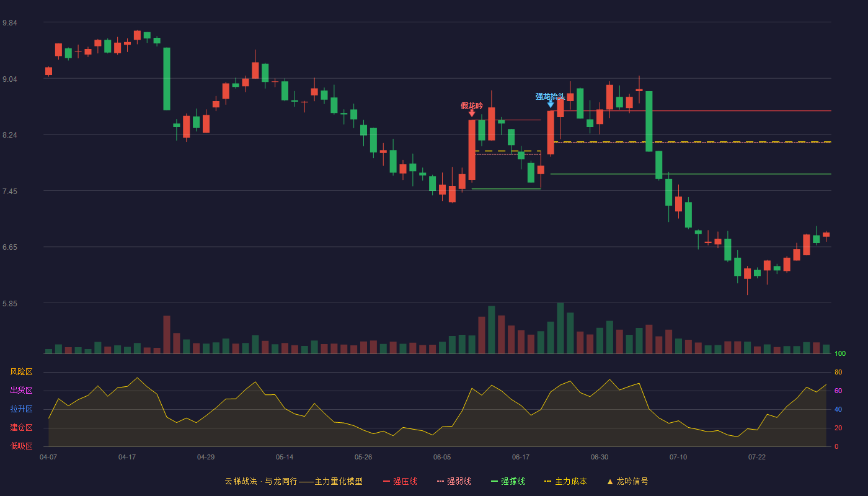Click the red 0 indicator axis value
This screenshot has width=868, height=496.
click(x=836, y=446)
